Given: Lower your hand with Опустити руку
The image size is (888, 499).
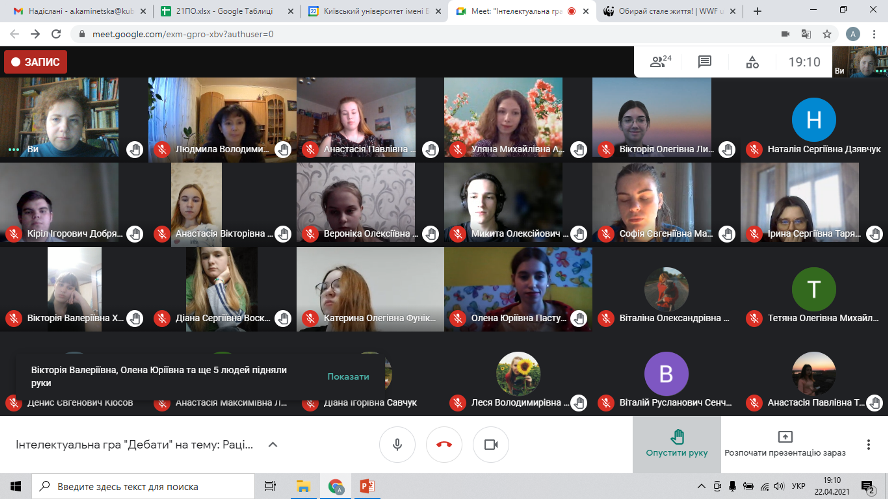Looking at the screenshot, I should tap(677, 445).
